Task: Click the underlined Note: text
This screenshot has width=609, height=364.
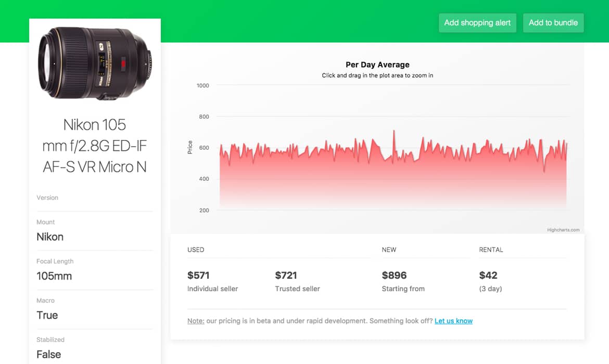Action: point(196,321)
